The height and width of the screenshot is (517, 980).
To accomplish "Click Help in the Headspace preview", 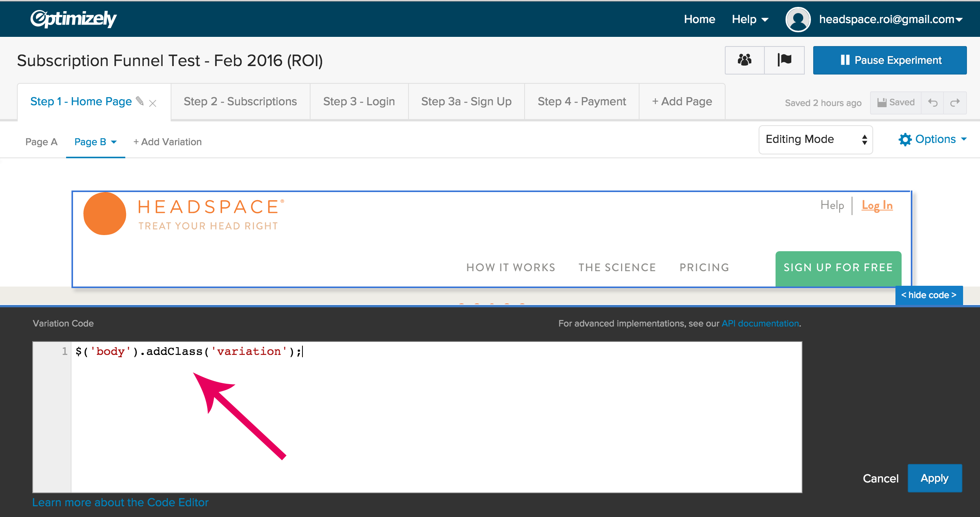I will pos(832,205).
